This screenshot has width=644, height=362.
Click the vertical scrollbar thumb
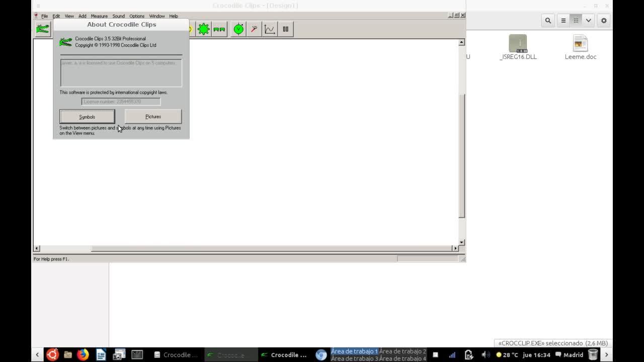point(462,156)
